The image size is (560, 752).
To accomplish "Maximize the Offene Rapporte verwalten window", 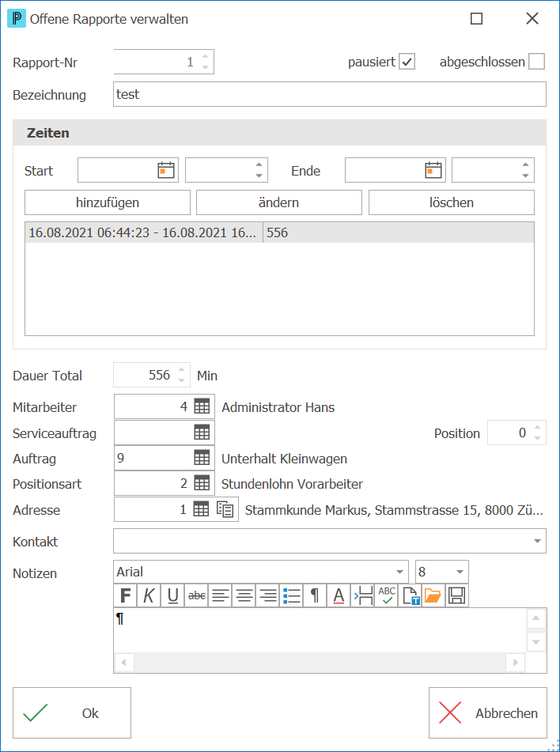I will click(476, 19).
